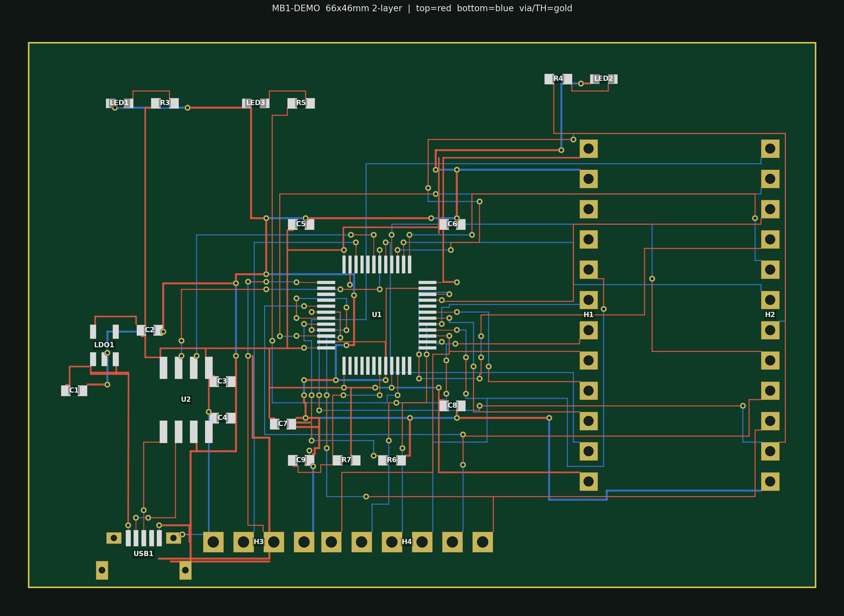Click the H3 header label

(258, 542)
